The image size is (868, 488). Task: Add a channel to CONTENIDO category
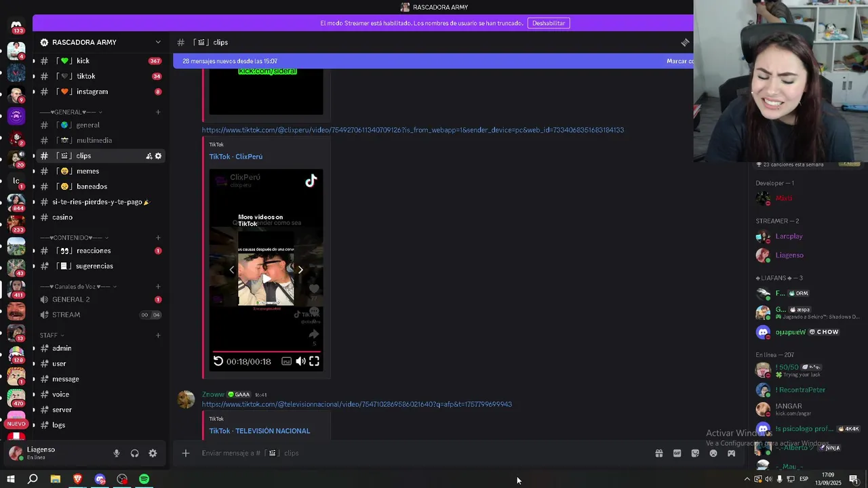pos(158,238)
